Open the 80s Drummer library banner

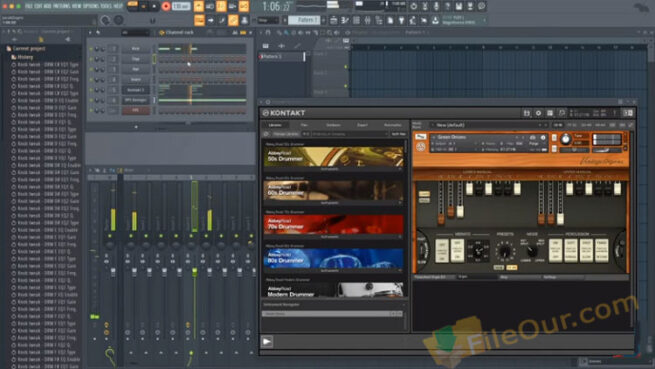pyautogui.click(x=334, y=259)
